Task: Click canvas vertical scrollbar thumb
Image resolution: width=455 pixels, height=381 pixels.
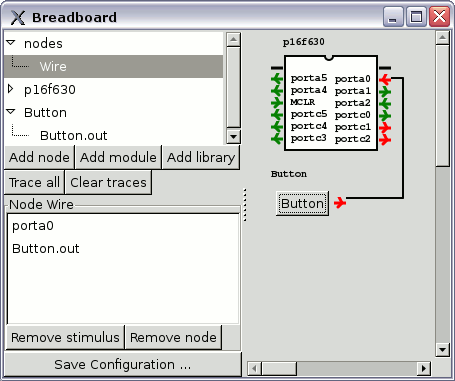Action: 442,105
